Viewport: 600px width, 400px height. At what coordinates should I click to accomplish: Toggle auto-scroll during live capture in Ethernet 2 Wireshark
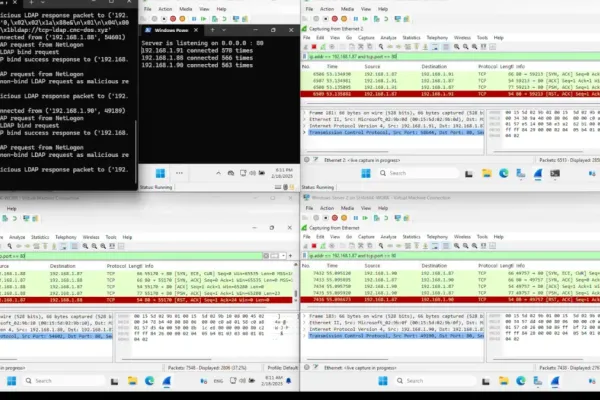435,47
